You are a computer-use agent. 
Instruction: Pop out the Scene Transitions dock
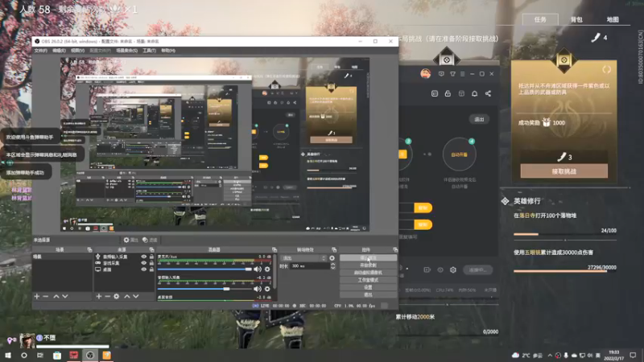coord(334,249)
